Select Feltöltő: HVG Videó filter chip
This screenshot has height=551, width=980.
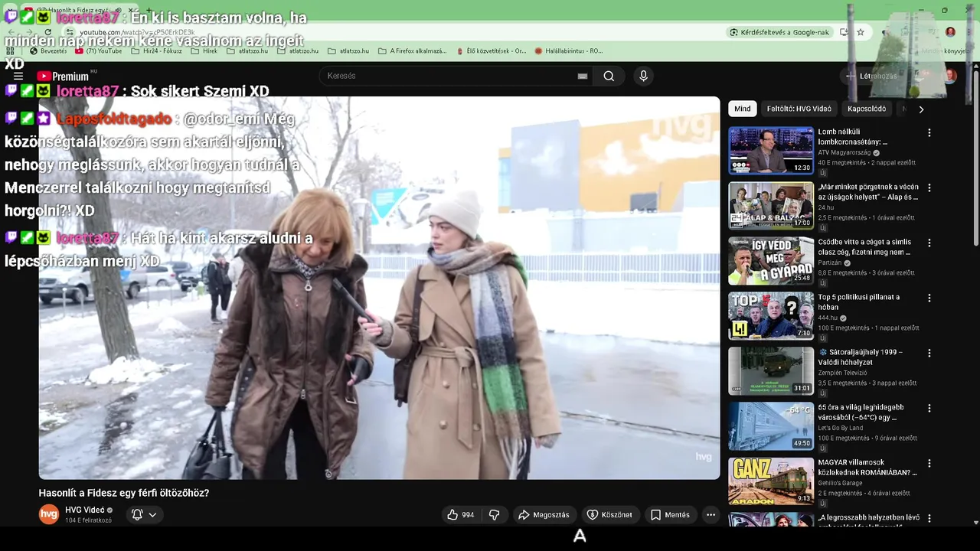pyautogui.click(x=799, y=109)
